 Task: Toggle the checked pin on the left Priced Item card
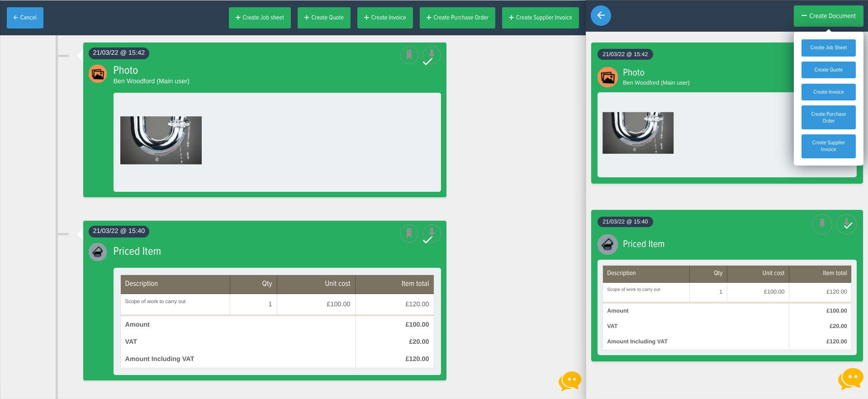[432, 233]
